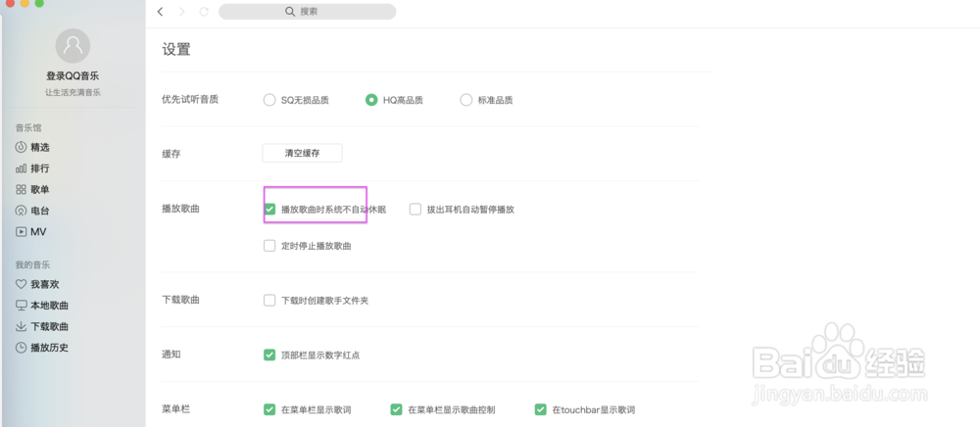The image size is (980, 427).
Task: Click the 下载歌曲 settings section label
Action: coord(180,300)
